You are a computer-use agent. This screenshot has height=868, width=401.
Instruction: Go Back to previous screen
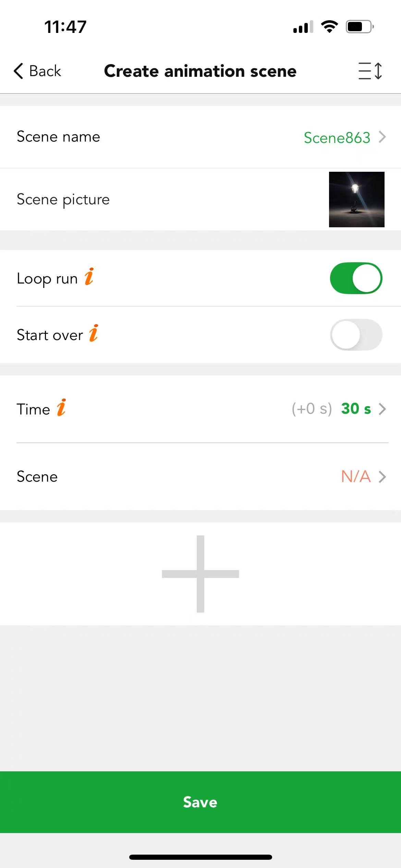37,71
